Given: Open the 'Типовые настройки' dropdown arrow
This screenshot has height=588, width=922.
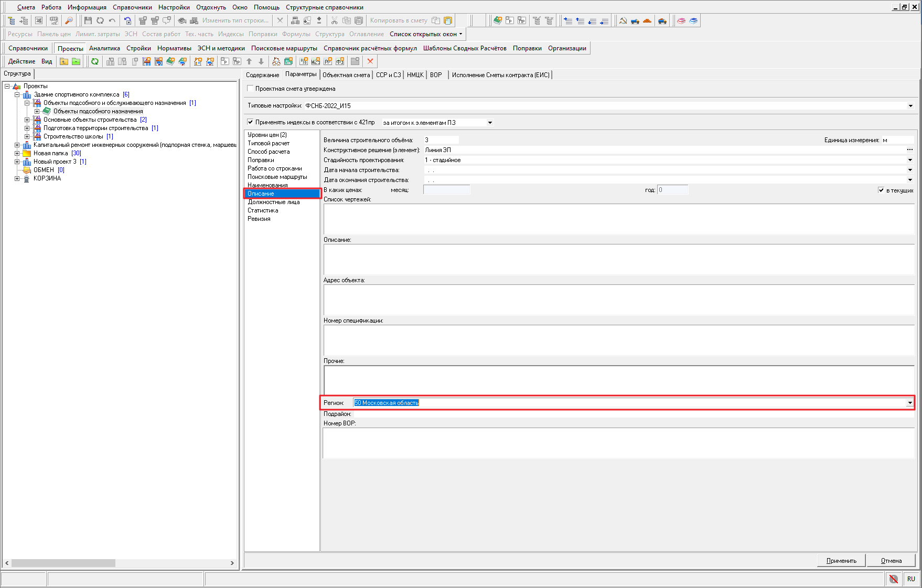Looking at the screenshot, I should click(x=910, y=105).
